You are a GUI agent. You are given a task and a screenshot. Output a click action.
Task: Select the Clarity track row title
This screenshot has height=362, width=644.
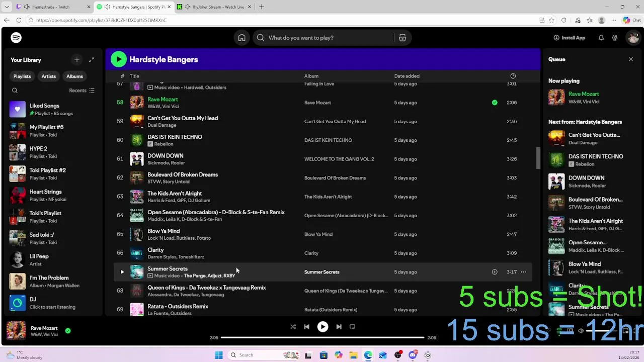click(155, 250)
